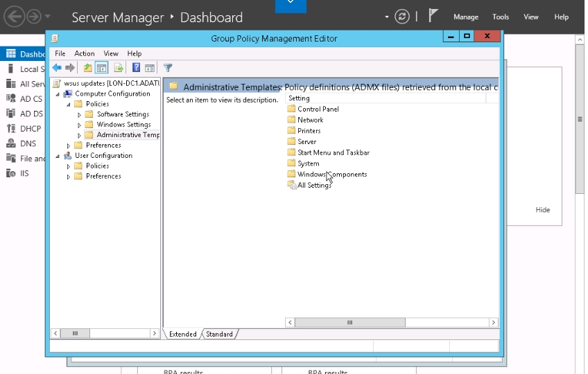This screenshot has height=374, width=588.
Task: Click left arrow of tree pane scrollbar
Action: (55, 333)
